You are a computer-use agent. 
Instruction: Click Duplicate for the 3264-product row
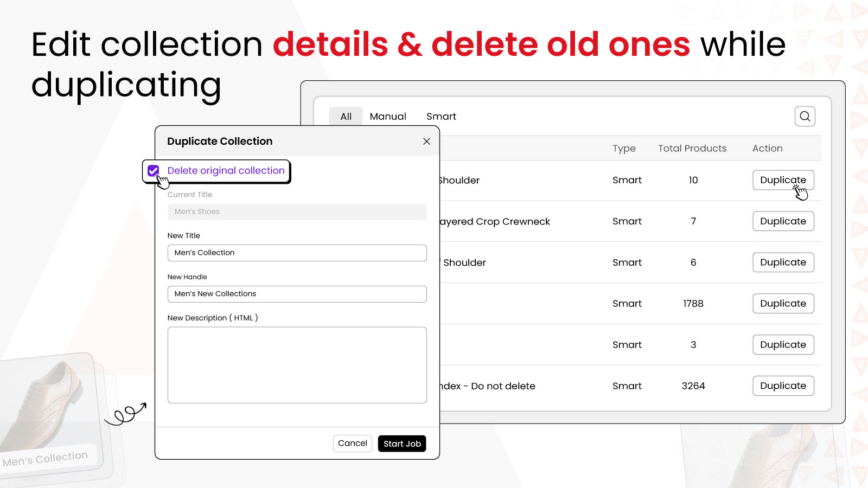pos(783,386)
